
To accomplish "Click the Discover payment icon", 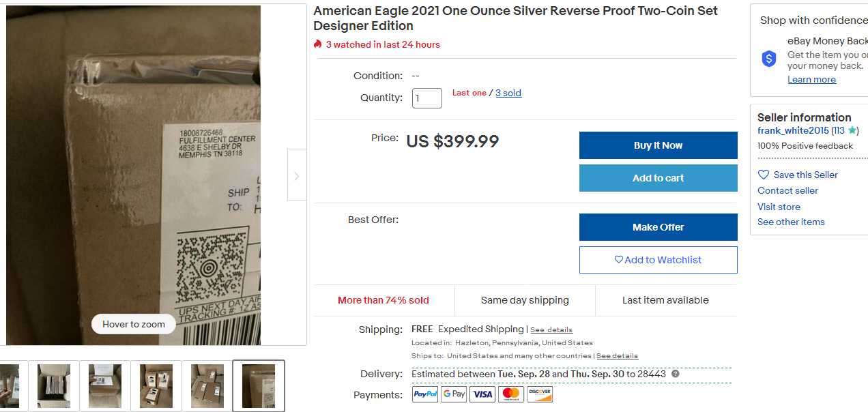I will (x=540, y=394).
